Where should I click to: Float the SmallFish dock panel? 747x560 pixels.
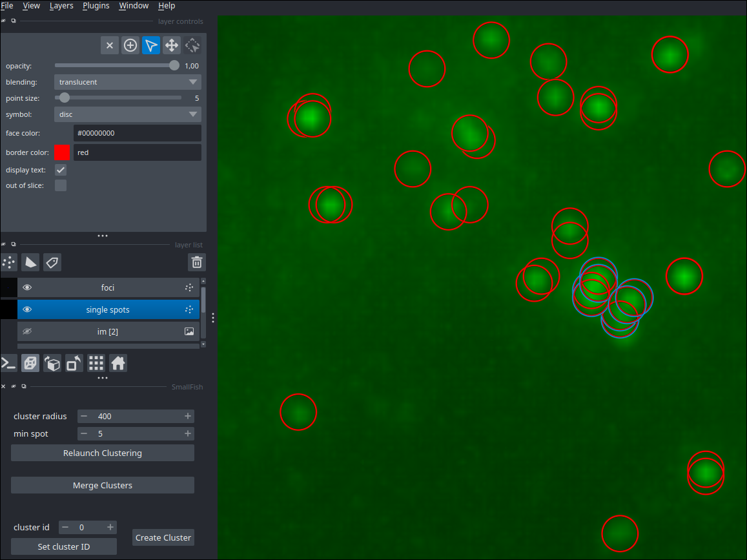tap(24, 386)
